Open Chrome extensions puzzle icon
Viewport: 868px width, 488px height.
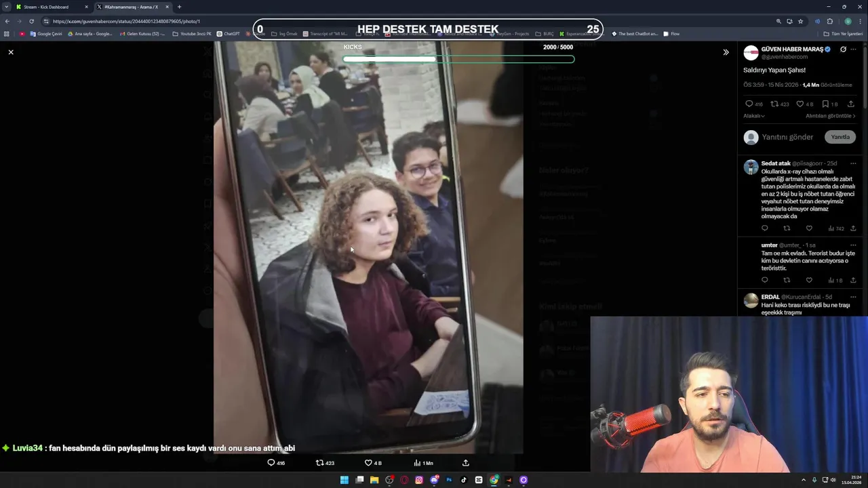point(829,21)
